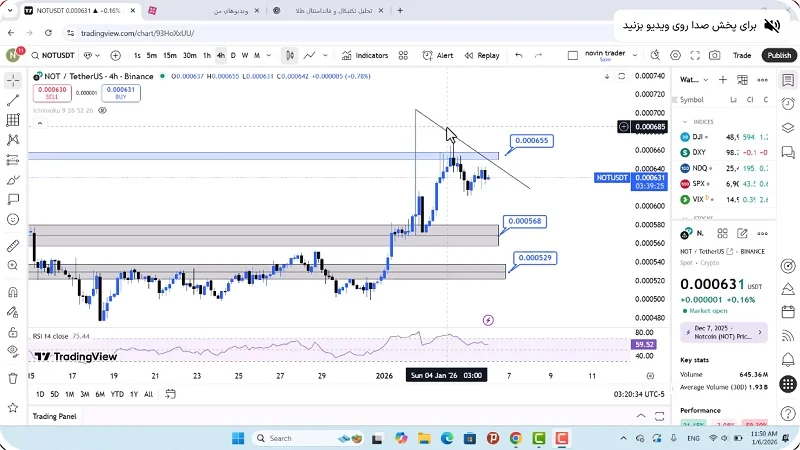This screenshot has width=800, height=450.
Task: Open the candle chart style dropdown
Action: [289, 56]
